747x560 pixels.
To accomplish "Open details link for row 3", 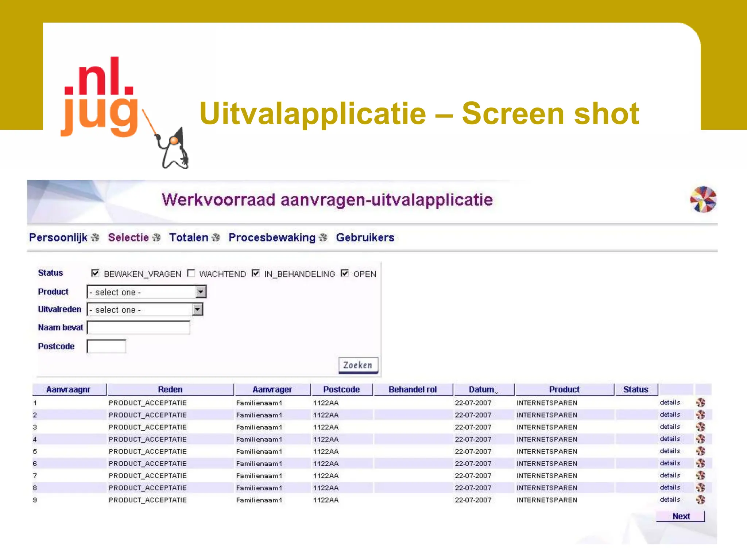I will tap(670, 427).
